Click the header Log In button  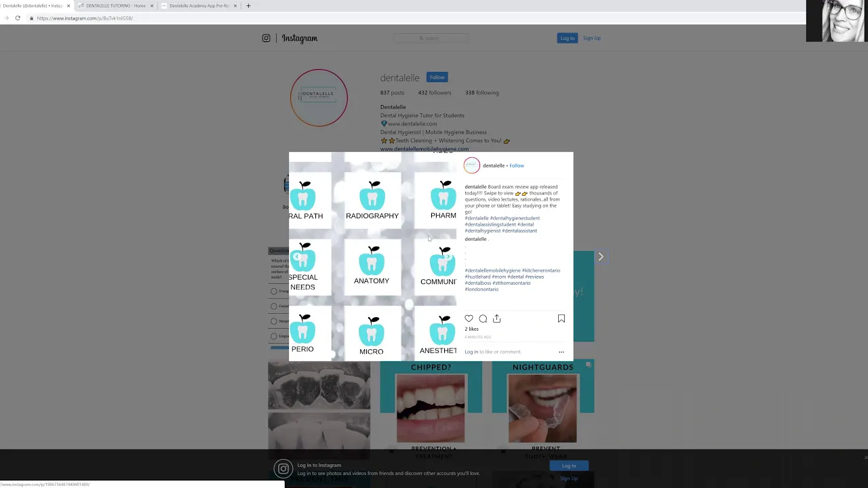[x=568, y=39]
